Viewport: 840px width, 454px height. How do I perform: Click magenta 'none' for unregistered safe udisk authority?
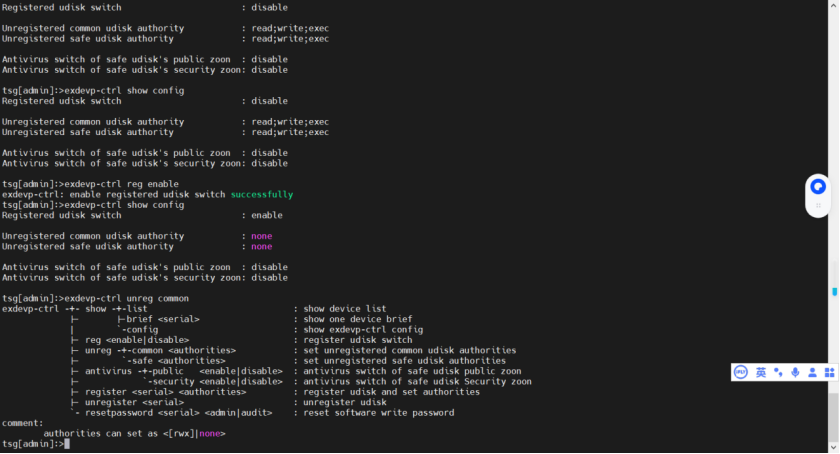[261, 247]
